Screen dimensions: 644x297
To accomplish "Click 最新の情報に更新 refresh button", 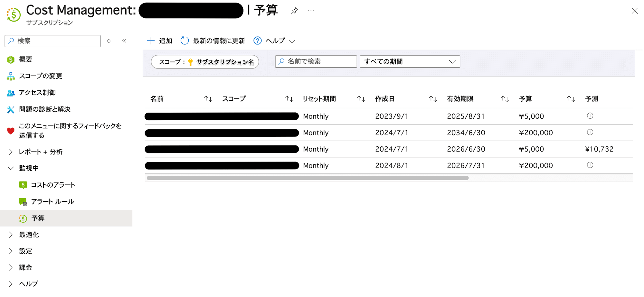I will click(213, 41).
